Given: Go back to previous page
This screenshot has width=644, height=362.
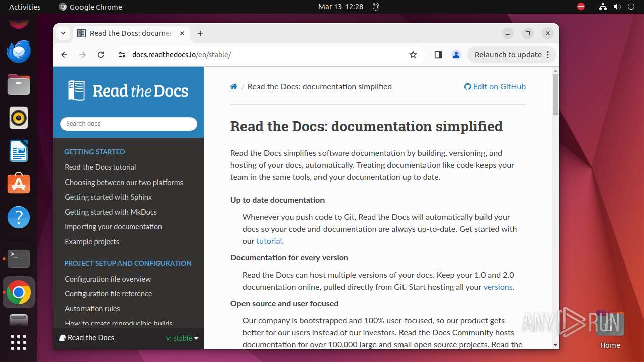Looking at the screenshot, I should coord(64,55).
